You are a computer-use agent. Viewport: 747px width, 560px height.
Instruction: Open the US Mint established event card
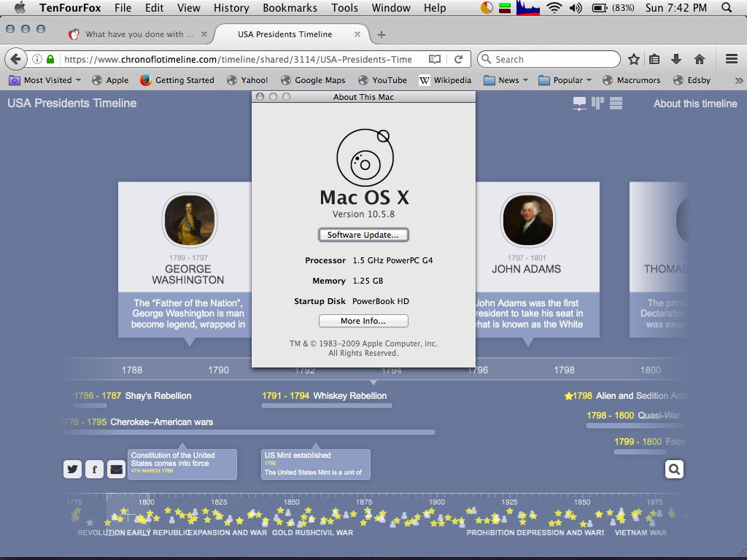(315, 464)
